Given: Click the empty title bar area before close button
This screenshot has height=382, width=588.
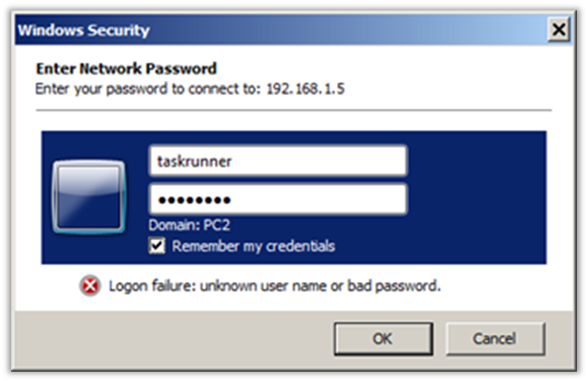Looking at the screenshot, I should pyautogui.click(x=357, y=31).
